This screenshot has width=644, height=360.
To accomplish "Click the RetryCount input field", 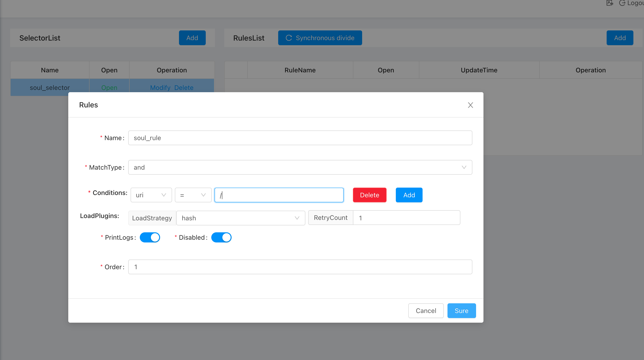I will 406,218.
